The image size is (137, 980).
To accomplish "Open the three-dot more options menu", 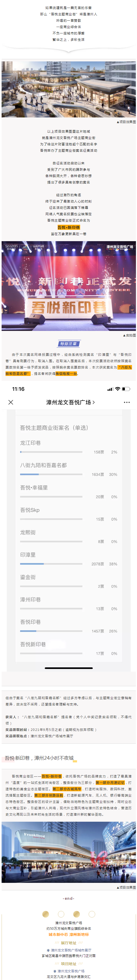I will point(127,402).
